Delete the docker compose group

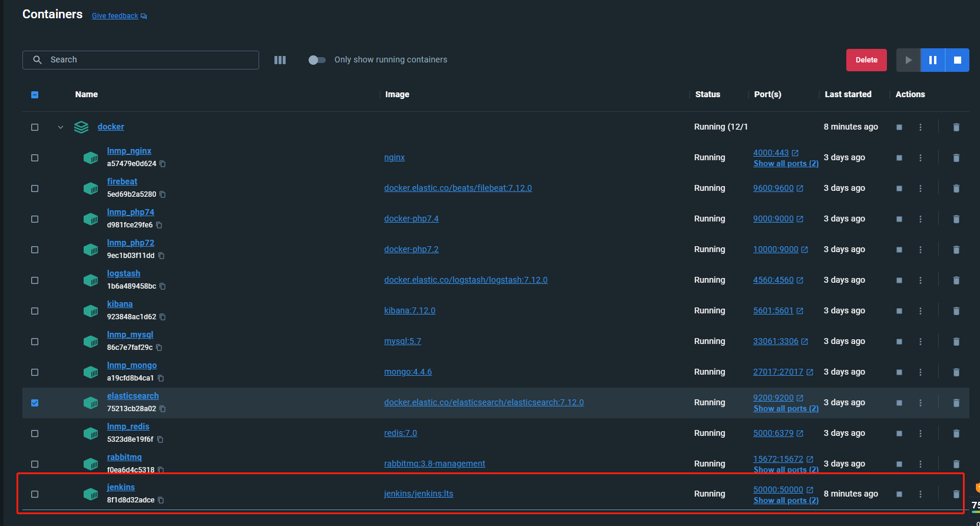(x=956, y=127)
